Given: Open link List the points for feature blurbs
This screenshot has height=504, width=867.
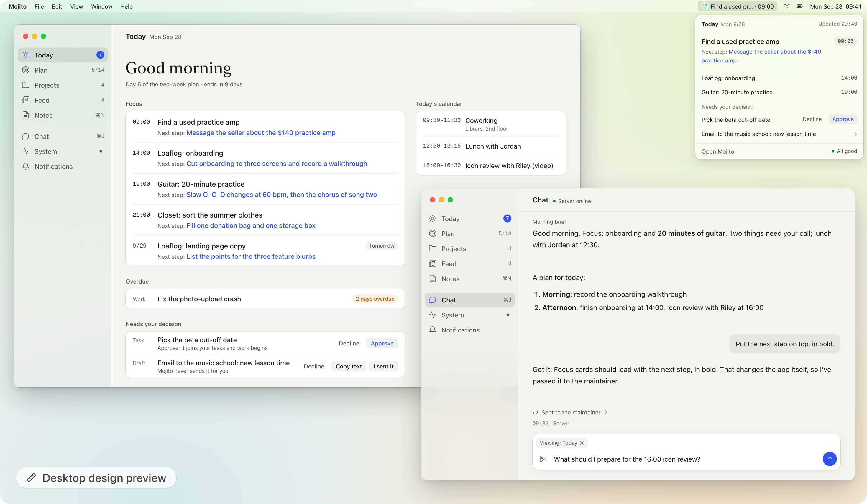Looking at the screenshot, I should [251, 256].
